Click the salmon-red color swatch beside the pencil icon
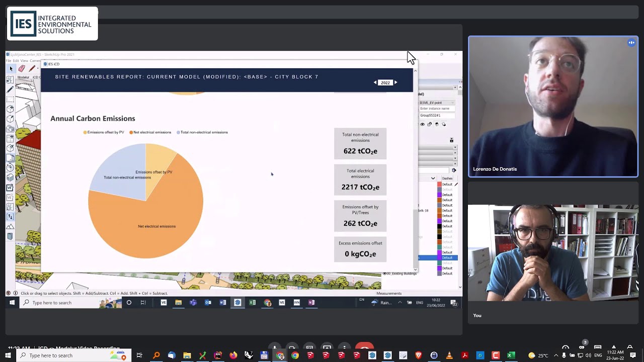Image resolution: width=644 pixels, height=362 pixels. click(x=439, y=184)
